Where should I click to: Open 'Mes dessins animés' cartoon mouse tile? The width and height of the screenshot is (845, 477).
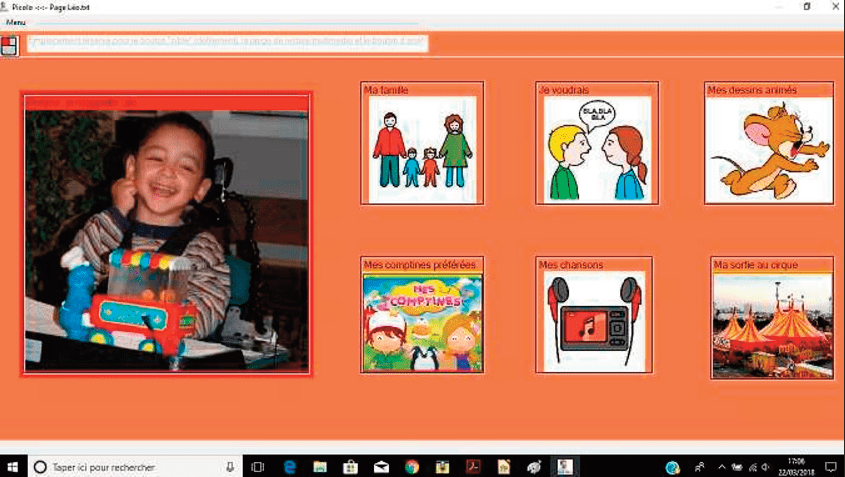point(768,145)
